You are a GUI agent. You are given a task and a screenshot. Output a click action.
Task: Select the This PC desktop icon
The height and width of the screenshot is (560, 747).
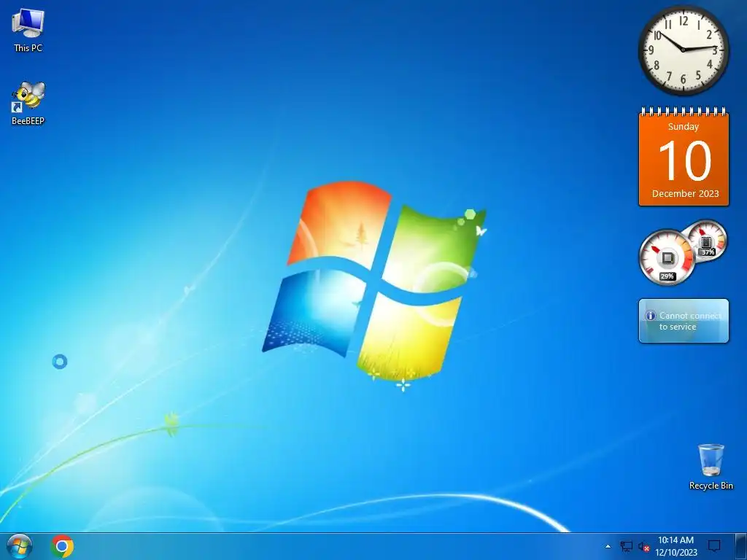click(28, 31)
